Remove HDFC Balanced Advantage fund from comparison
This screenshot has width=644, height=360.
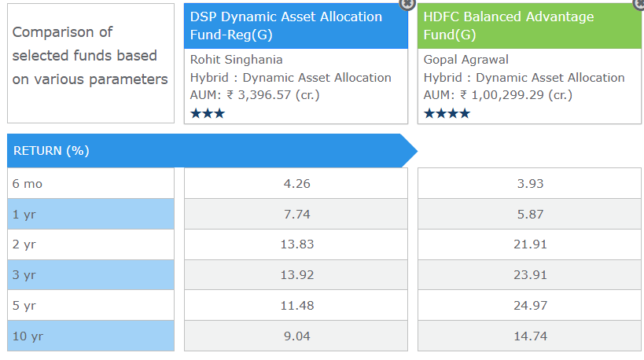[638, 4]
